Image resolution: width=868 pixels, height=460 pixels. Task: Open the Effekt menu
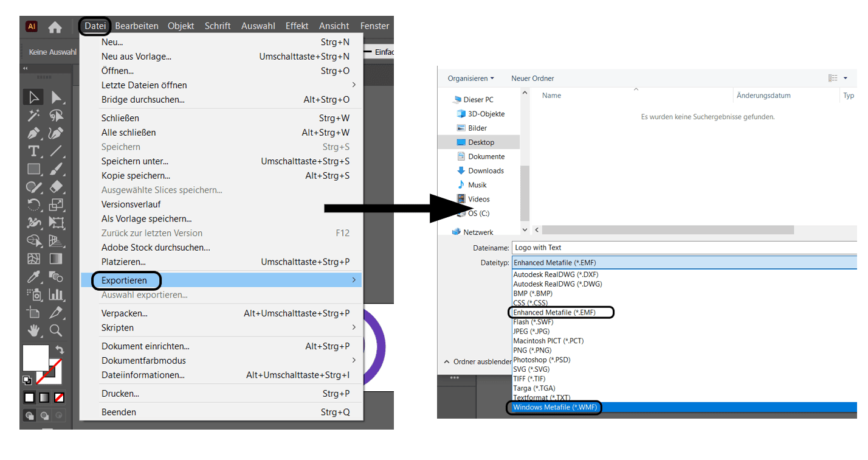point(297,26)
